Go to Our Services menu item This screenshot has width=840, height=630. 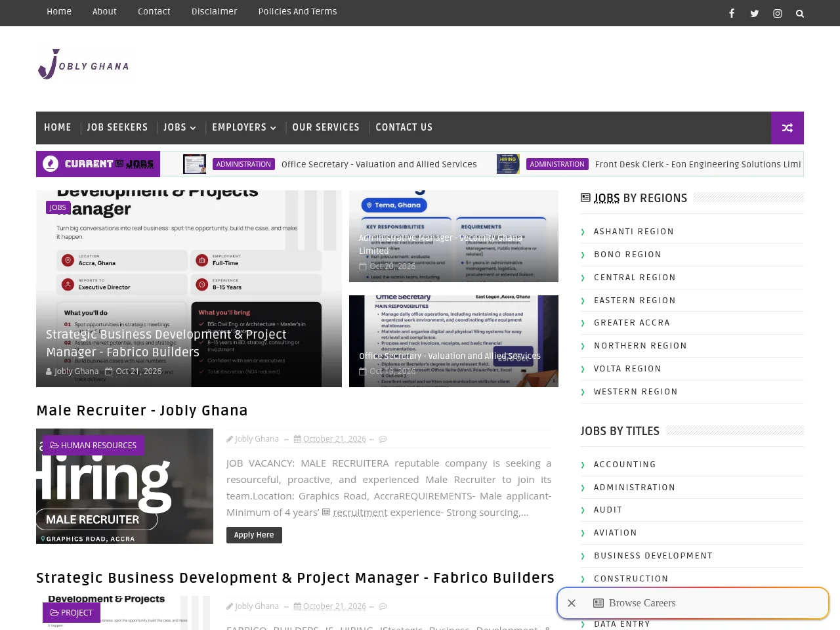click(326, 127)
